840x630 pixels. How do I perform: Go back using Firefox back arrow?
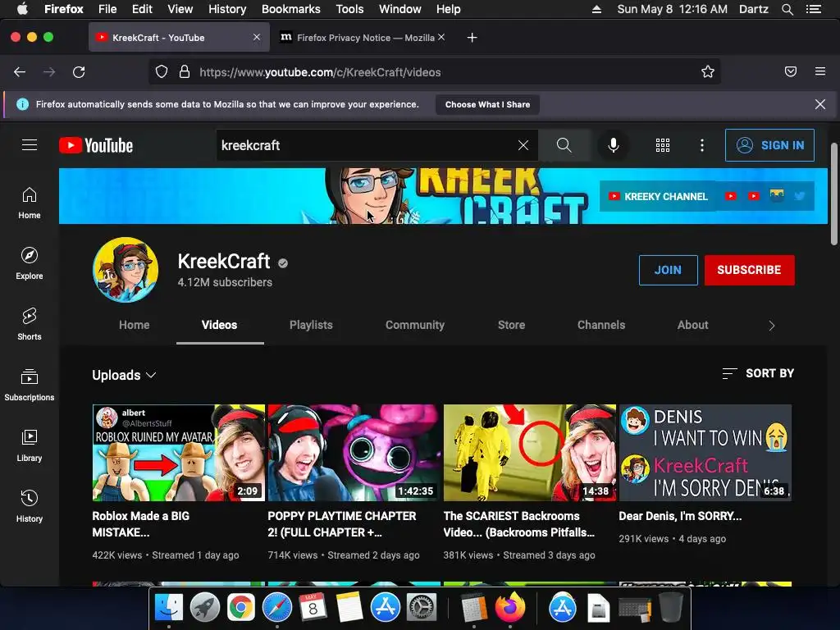(x=20, y=72)
